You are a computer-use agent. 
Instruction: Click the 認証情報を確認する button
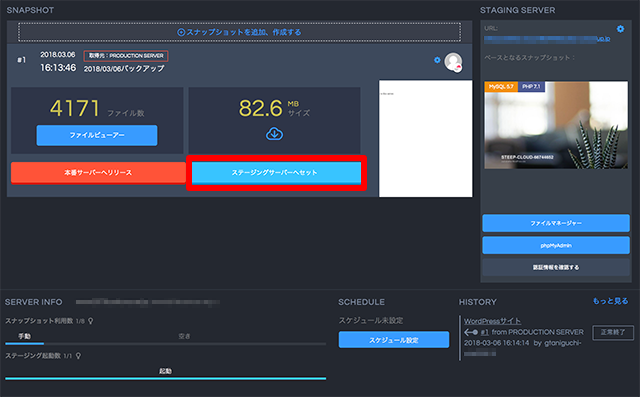point(556,267)
